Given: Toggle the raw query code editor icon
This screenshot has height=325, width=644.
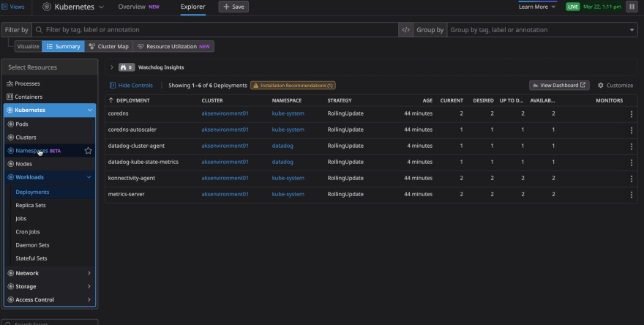Looking at the screenshot, I should [x=405, y=29].
